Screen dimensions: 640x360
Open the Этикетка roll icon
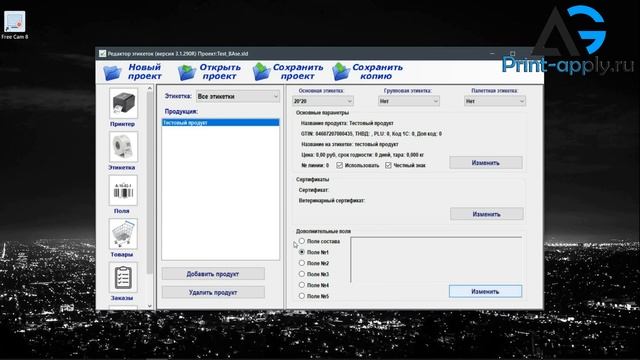pyautogui.click(x=123, y=147)
